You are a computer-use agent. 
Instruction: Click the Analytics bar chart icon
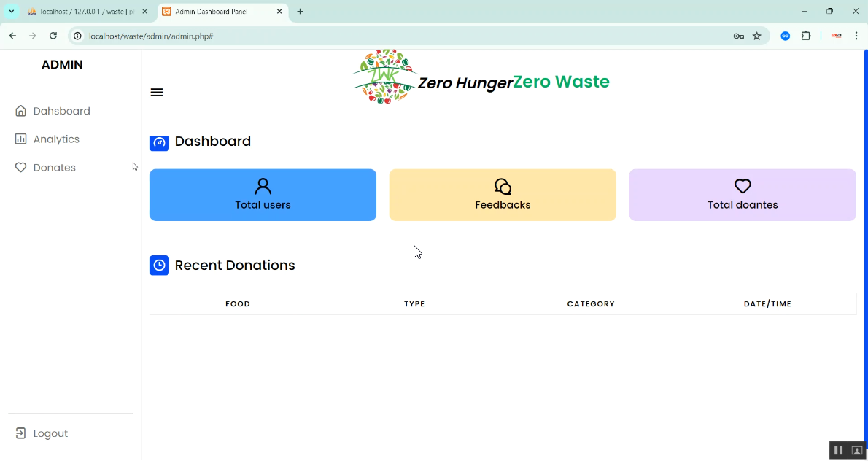pos(20,139)
